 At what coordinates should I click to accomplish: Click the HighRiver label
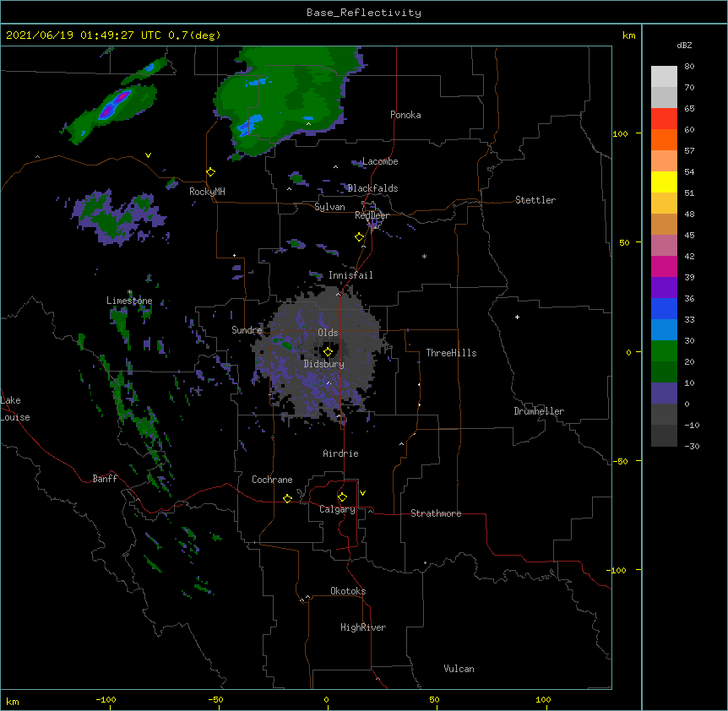363,627
